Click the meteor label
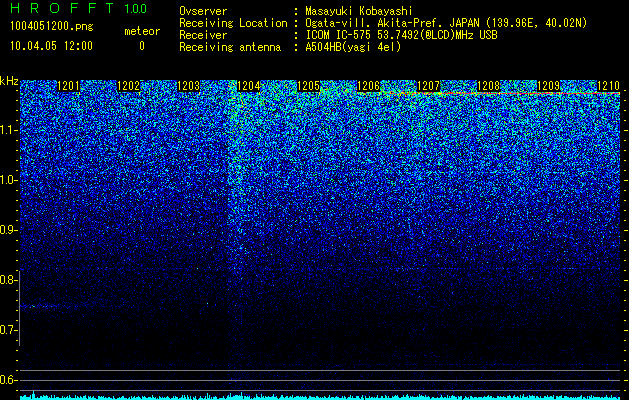 142,31
